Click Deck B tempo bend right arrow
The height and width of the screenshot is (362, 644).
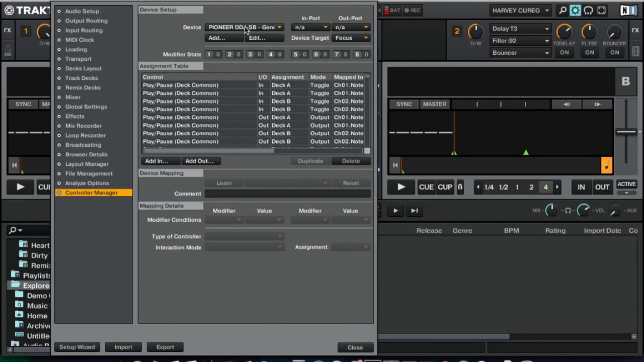point(597,104)
